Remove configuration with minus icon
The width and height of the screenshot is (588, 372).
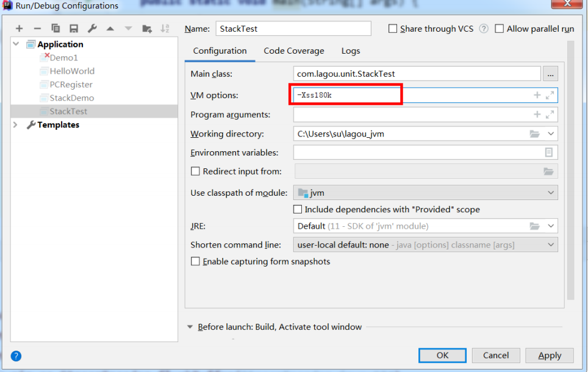37,29
